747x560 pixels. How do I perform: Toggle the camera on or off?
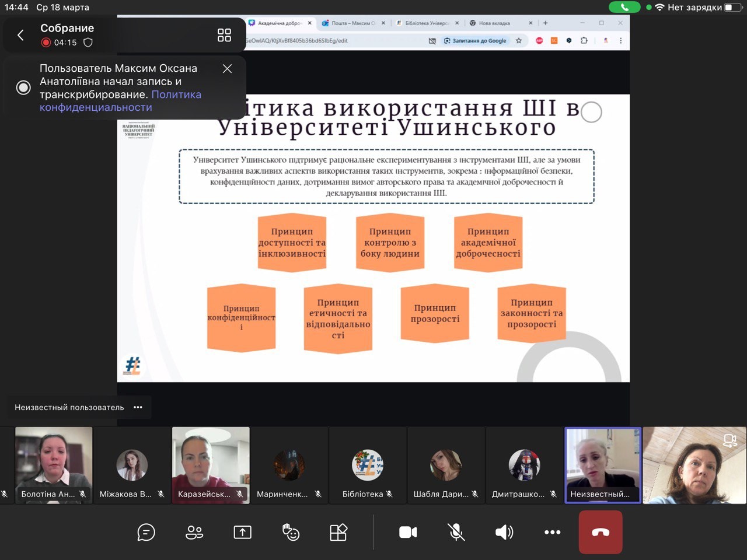coord(408,532)
